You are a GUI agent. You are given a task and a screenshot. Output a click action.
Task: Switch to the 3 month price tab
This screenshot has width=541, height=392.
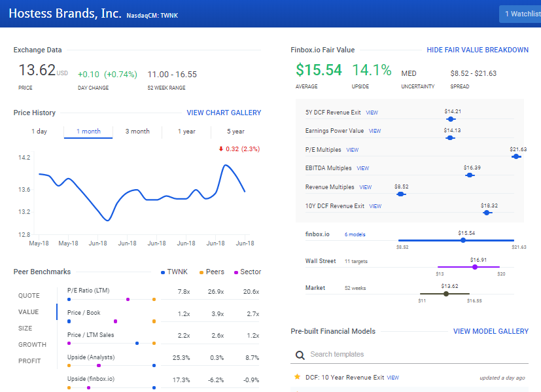pos(137,132)
